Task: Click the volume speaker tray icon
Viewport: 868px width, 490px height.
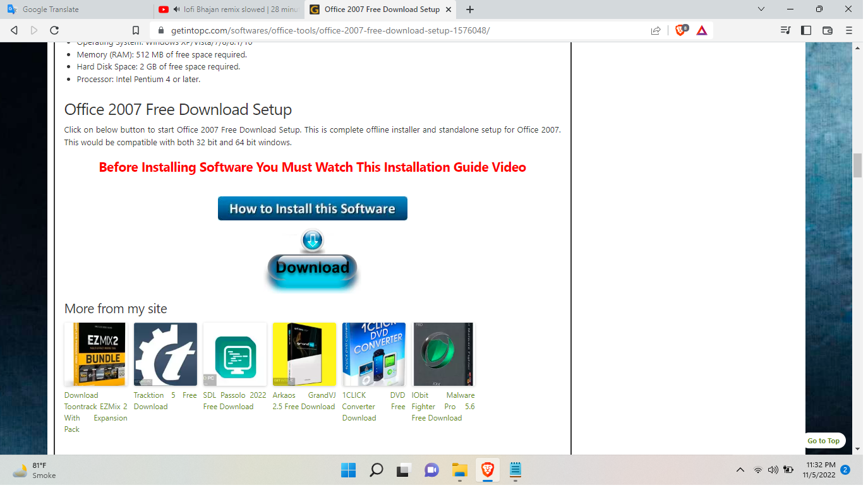Action: pyautogui.click(x=773, y=470)
